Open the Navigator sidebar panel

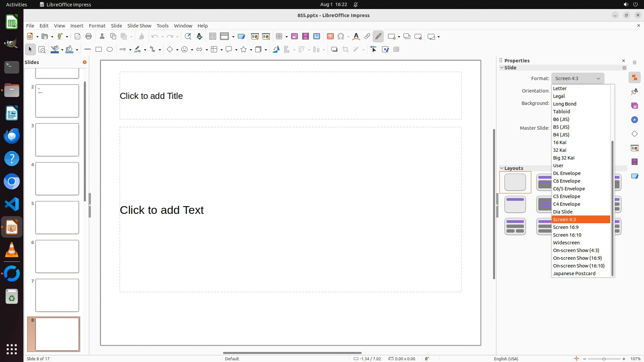click(635, 120)
